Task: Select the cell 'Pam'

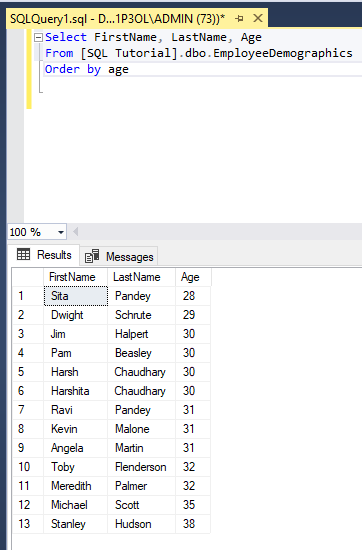Action: 75,353
